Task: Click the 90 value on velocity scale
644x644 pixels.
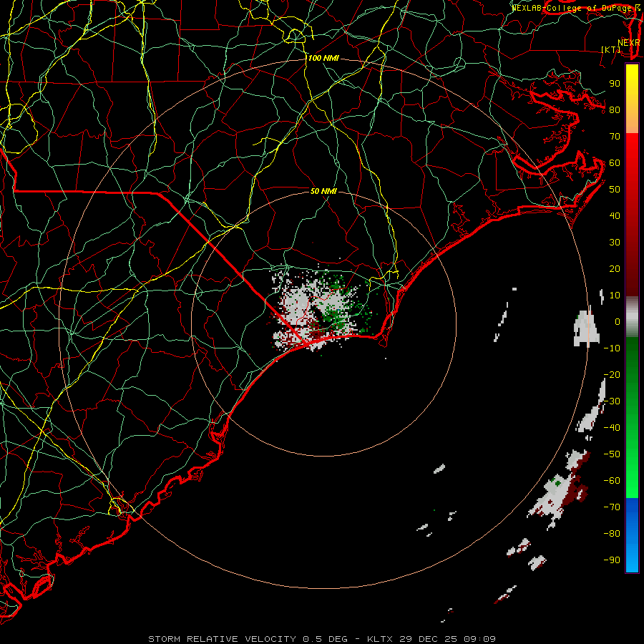Action: coord(615,84)
